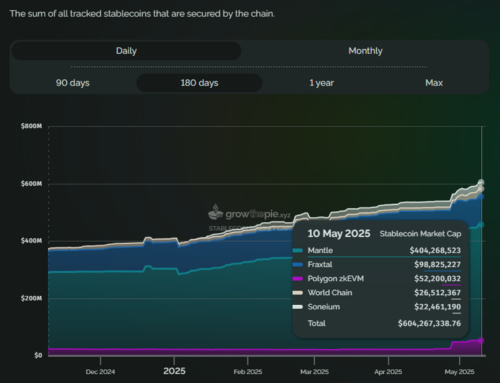This screenshot has height=383, width=500.
Task: Click the Polygon zkEVM purple legend swatch
Action: 298,279
